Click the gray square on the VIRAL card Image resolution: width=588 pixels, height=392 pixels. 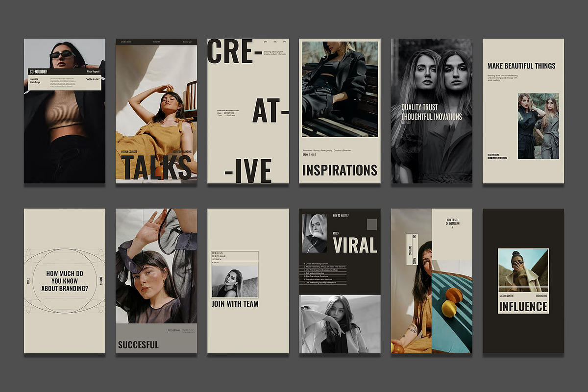[372, 224]
